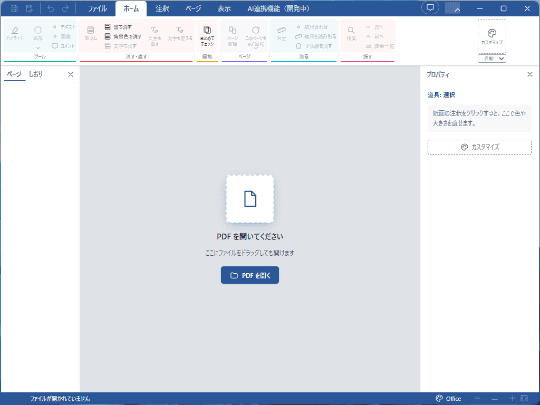540x405 pixels.
Task: Switch to the しおり sidebar tab
Action: coord(36,74)
